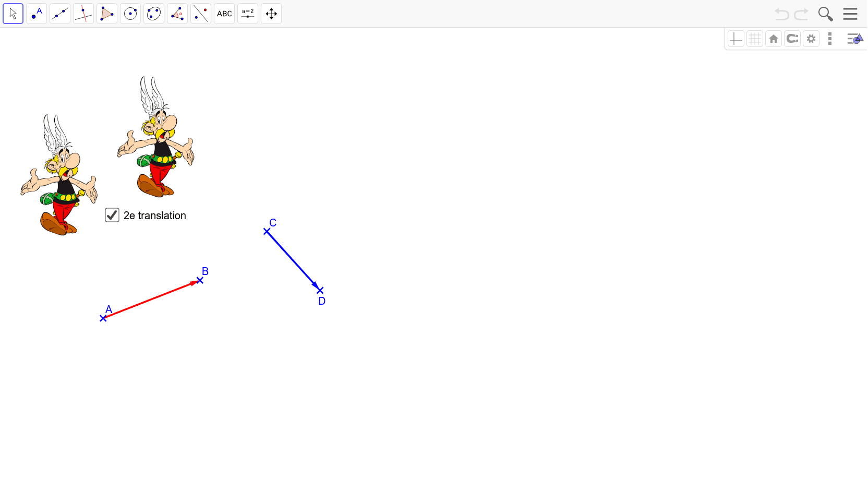Click point D
The image size is (868, 479).
320,290
